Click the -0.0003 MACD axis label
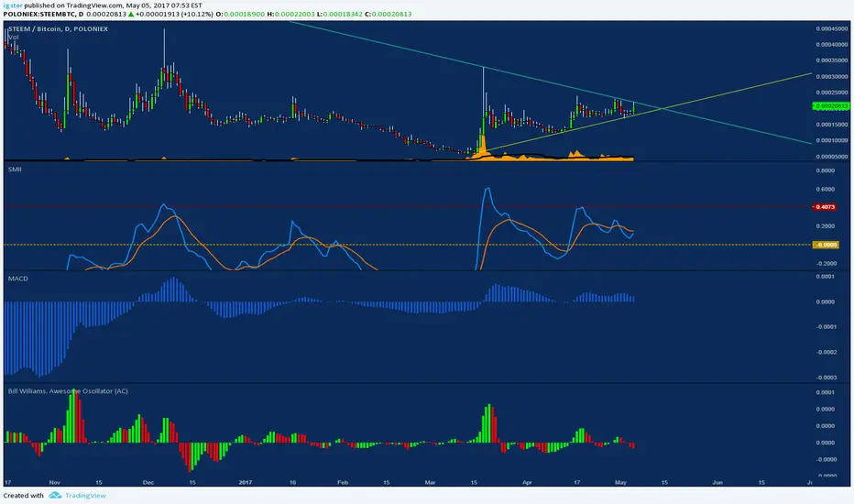Screen dimensions: 854x504 tap(827, 377)
